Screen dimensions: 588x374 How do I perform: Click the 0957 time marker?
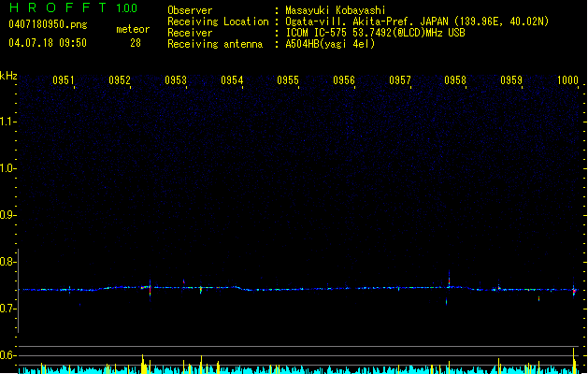pos(400,80)
